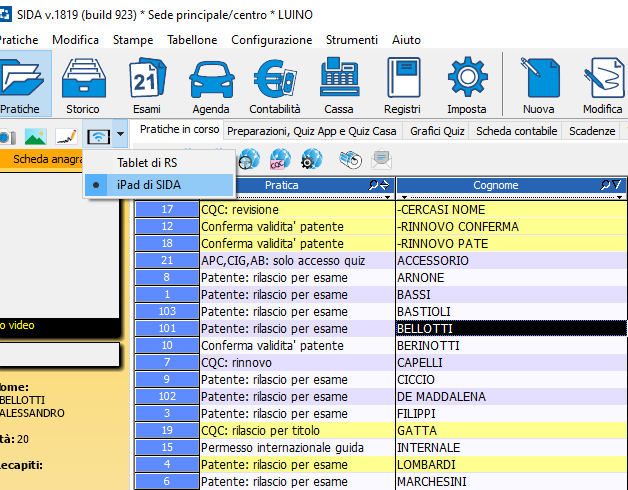Select the iPad di SIDA option
This screenshot has width=628, height=490.
coord(147,185)
